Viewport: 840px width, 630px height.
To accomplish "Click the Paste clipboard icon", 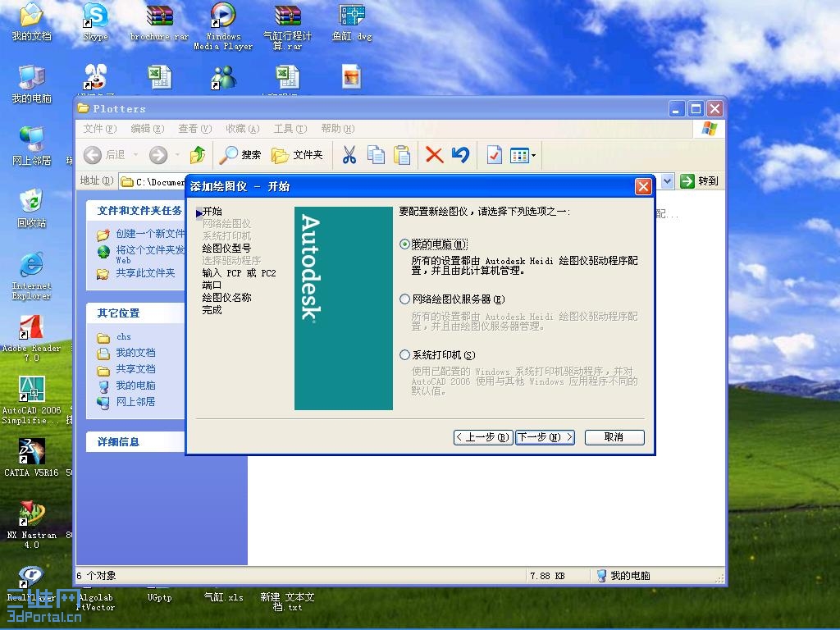I will (x=402, y=155).
